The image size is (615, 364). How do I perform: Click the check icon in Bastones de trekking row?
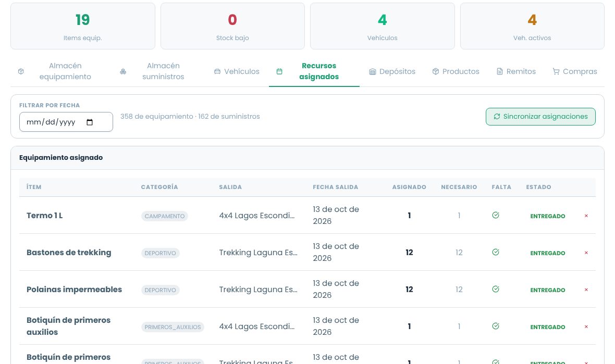pyautogui.click(x=496, y=252)
